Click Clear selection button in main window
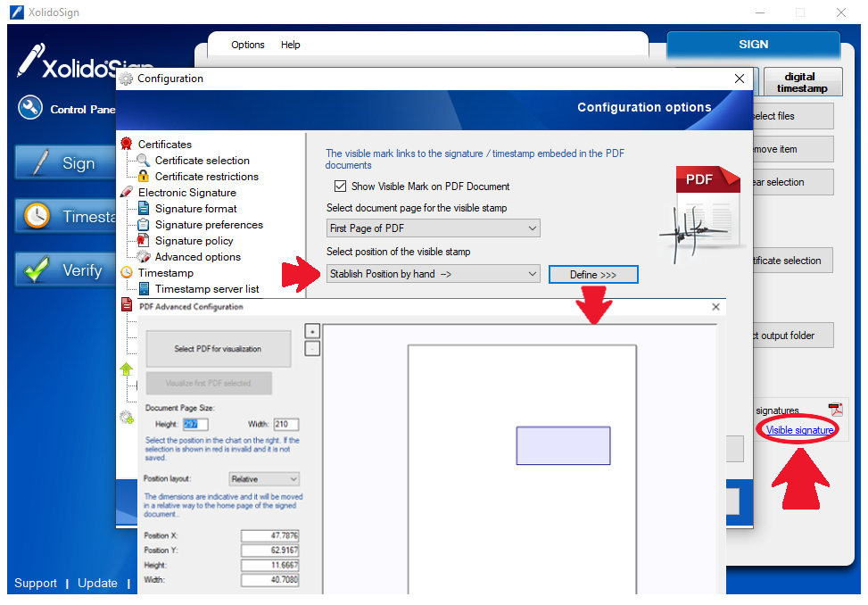The image size is (868, 605). tap(793, 182)
